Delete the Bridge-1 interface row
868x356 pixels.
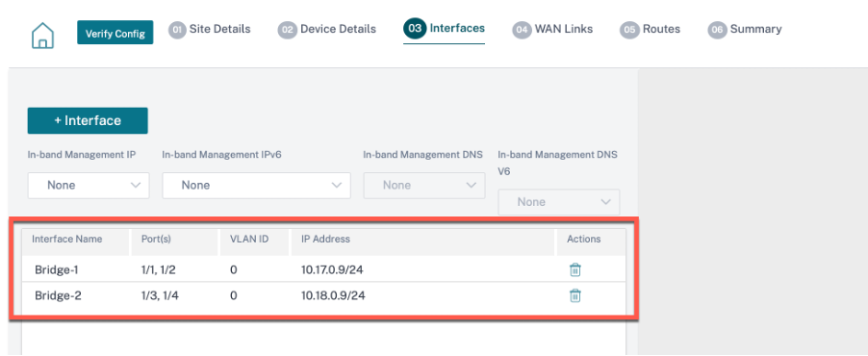[x=575, y=270]
